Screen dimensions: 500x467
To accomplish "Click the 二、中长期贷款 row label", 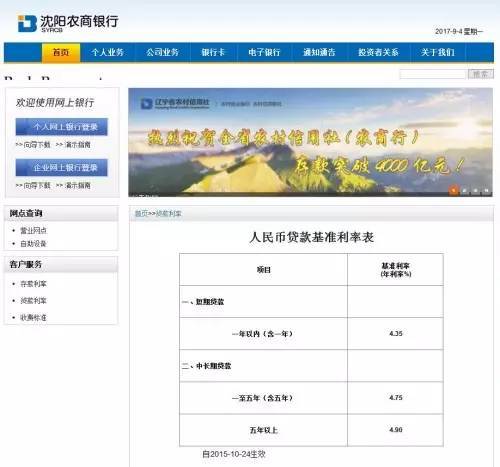I will pyautogui.click(x=206, y=366).
